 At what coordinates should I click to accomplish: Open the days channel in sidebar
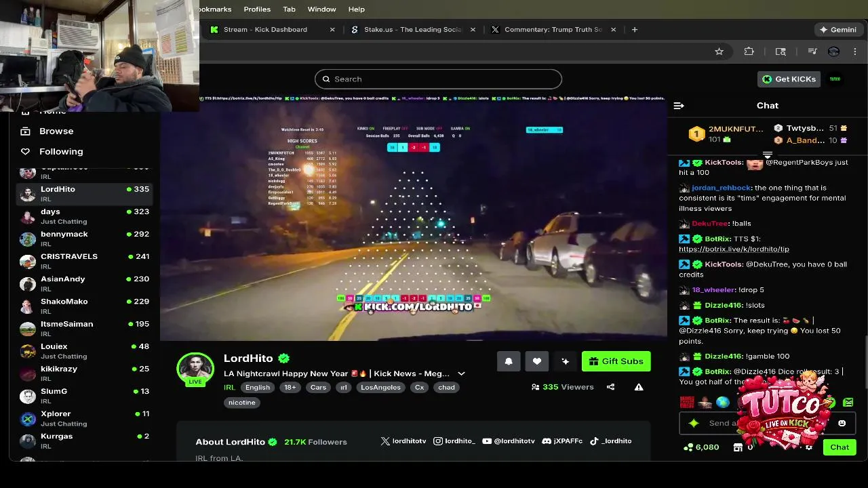84,216
